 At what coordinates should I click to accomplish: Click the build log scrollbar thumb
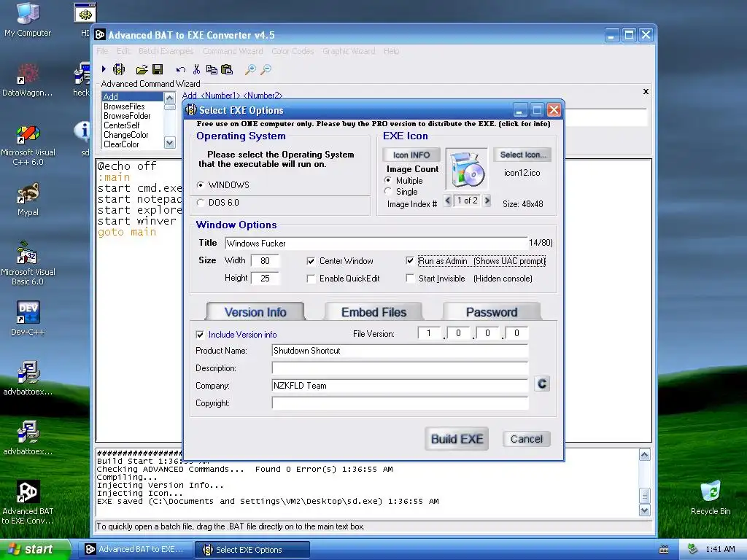(x=645, y=495)
